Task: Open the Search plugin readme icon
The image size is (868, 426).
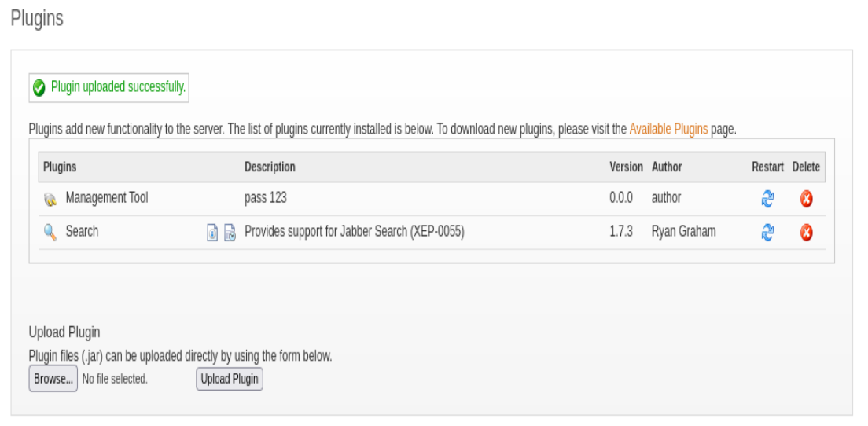Action: pyautogui.click(x=212, y=233)
